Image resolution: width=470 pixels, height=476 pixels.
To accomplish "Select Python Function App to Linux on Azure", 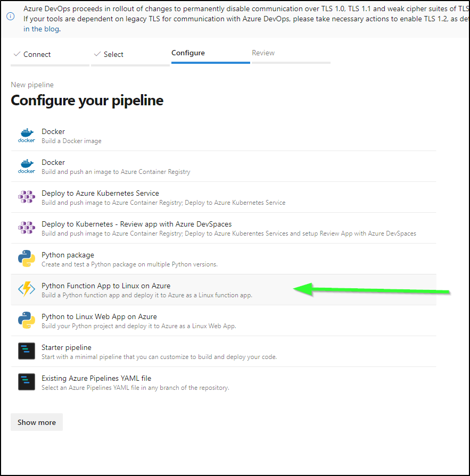I will (x=224, y=290).
